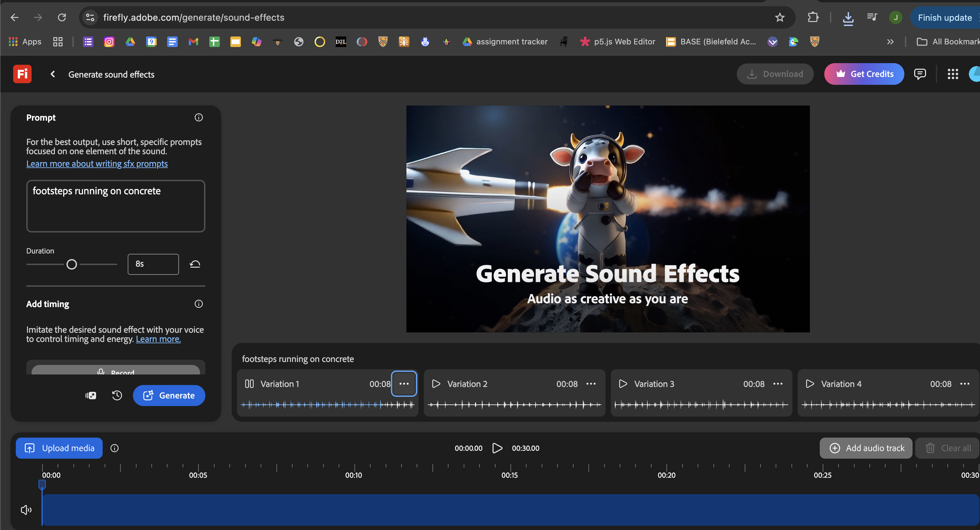Expand hidden bookmarks chevron in bookmarks bar

click(x=890, y=42)
